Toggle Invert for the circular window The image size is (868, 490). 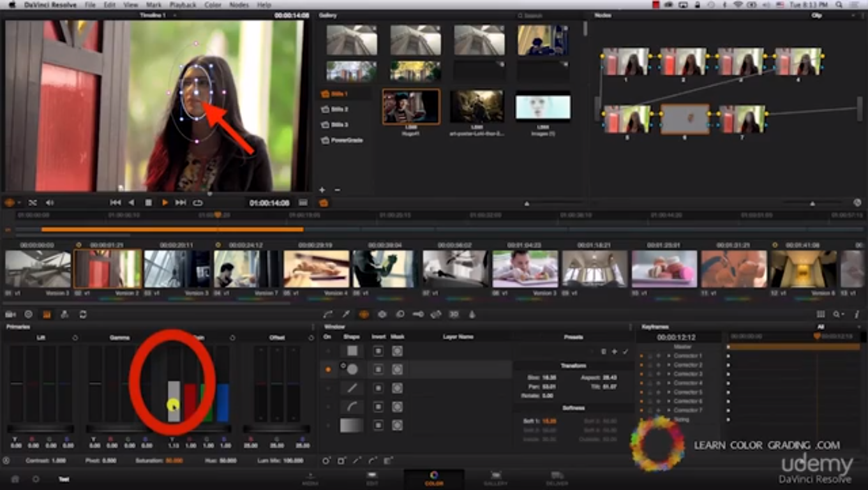pyautogui.click(x=378, y=369)
